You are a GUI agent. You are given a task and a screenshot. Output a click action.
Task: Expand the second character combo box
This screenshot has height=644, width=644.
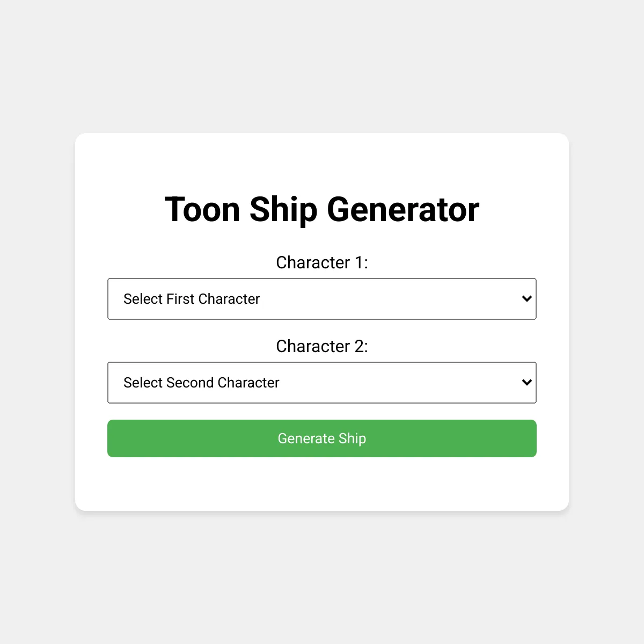tap(322, 383)
